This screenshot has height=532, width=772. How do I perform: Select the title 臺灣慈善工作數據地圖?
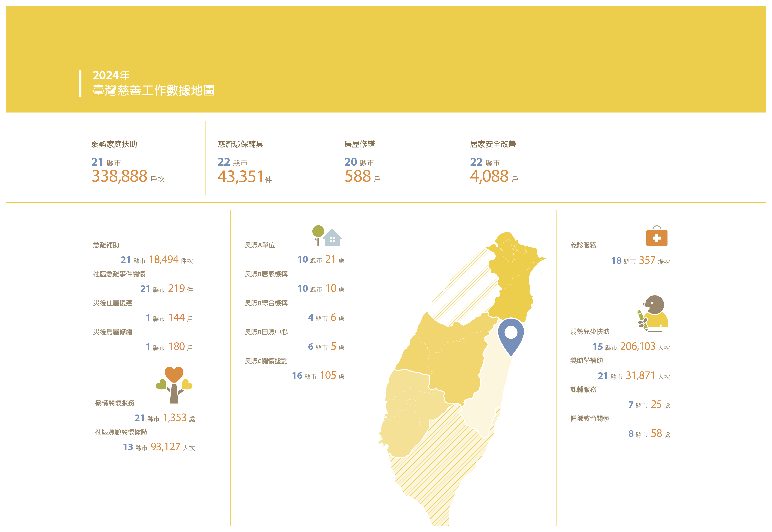click(154, 90)
